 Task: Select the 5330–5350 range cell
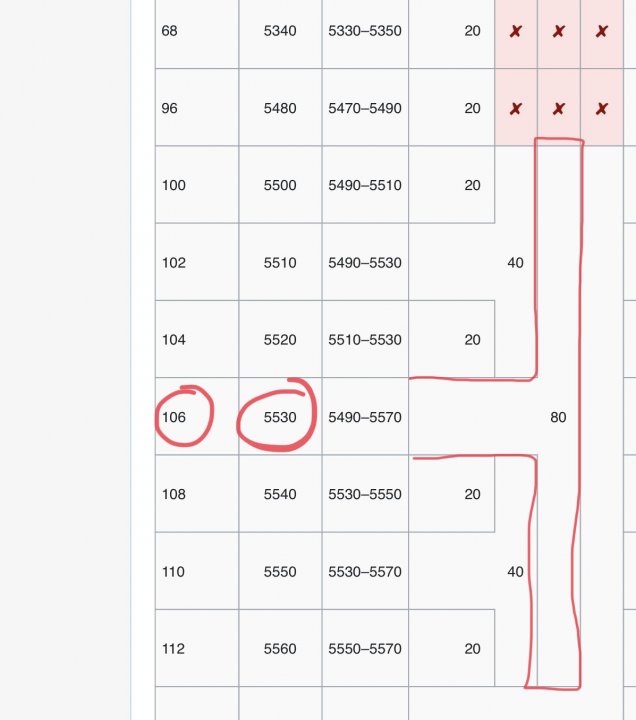[364, 31]
